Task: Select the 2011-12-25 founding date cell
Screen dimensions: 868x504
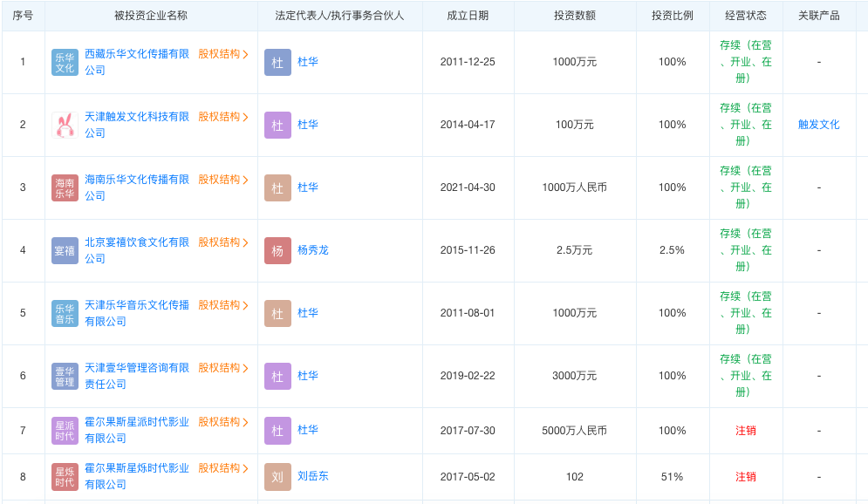Action: point(468,62)
